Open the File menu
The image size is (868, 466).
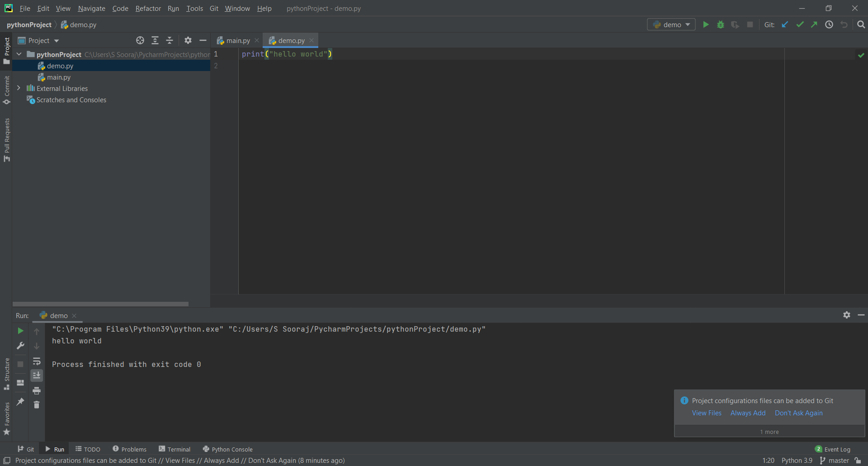tap(25, 9)
